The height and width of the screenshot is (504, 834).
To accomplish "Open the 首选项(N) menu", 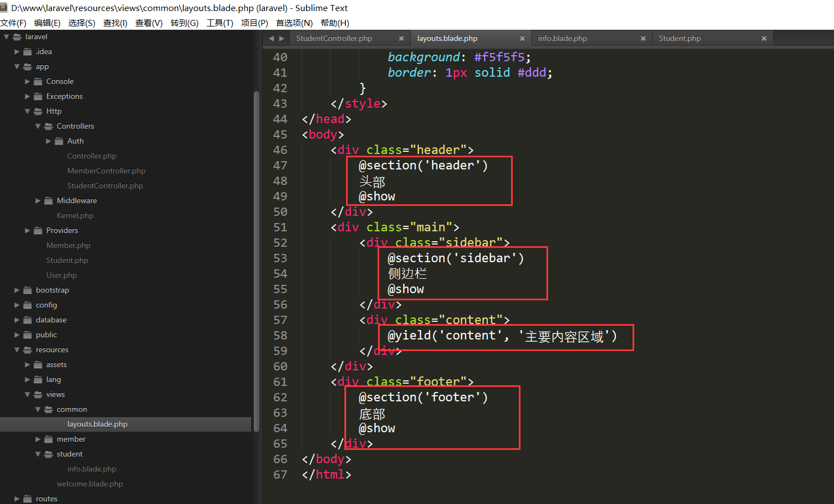I will (x=294, y=23).
